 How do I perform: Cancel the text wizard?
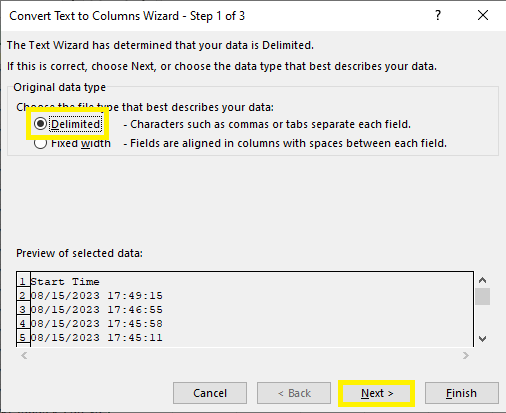click(210, 393)
